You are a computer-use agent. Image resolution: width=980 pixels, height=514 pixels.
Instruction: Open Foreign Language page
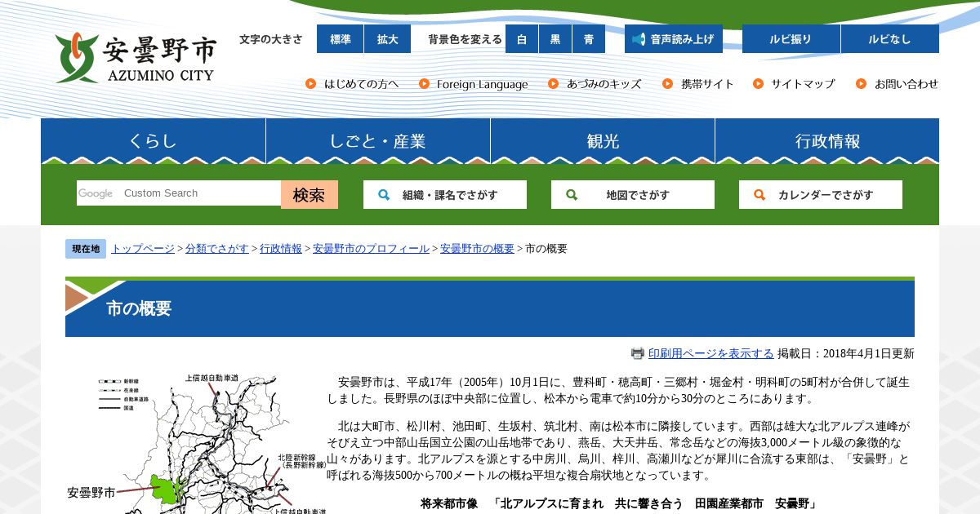tap(482, 84)
